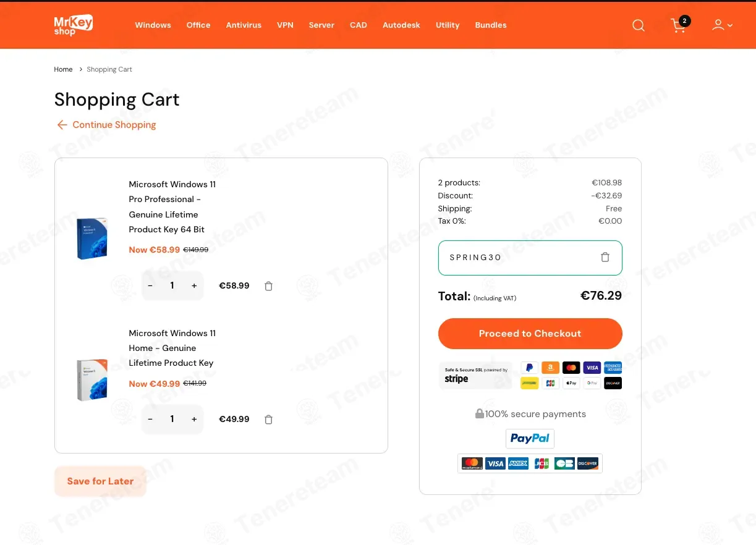Viewport: 756px width, 545px height.
Task: Open the Utility menu
Action: [x=448, y=25]
